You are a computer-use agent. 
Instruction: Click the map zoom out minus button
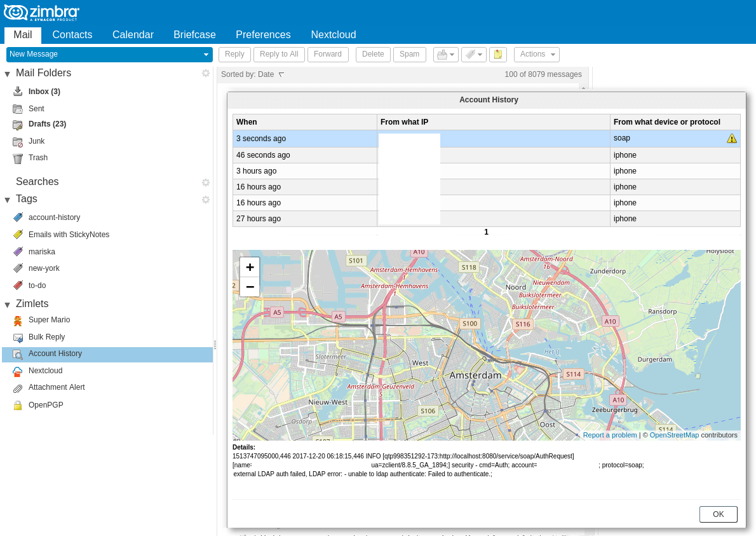250,287
